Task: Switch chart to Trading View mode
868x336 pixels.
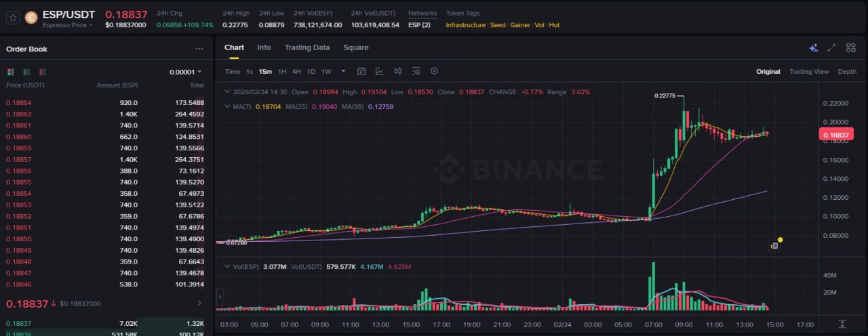Action: click(x=809, y=71)
